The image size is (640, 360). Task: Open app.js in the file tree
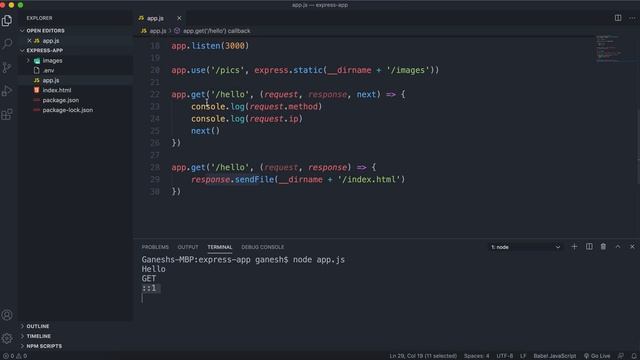click(51, 80)
